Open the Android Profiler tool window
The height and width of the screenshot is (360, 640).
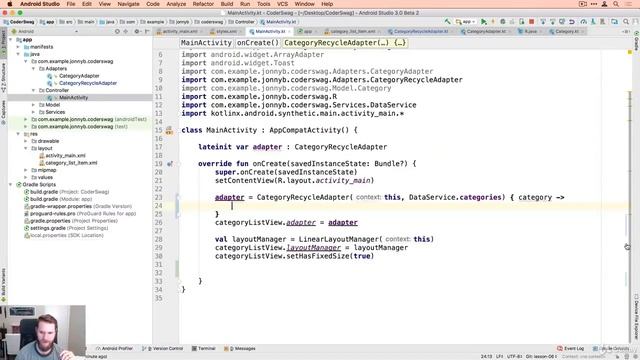(114, 349)
